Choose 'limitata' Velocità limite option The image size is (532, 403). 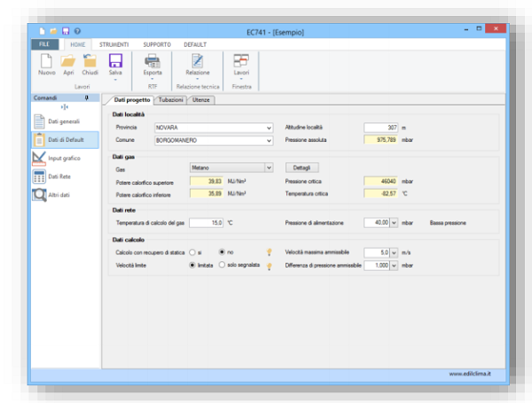pos(192,264)
